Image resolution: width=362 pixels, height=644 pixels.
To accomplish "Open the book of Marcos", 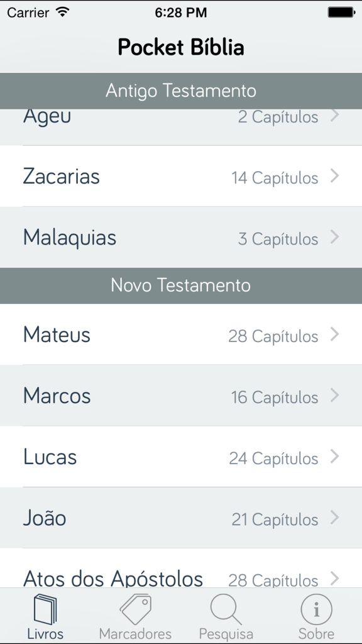I will point(181,396).
